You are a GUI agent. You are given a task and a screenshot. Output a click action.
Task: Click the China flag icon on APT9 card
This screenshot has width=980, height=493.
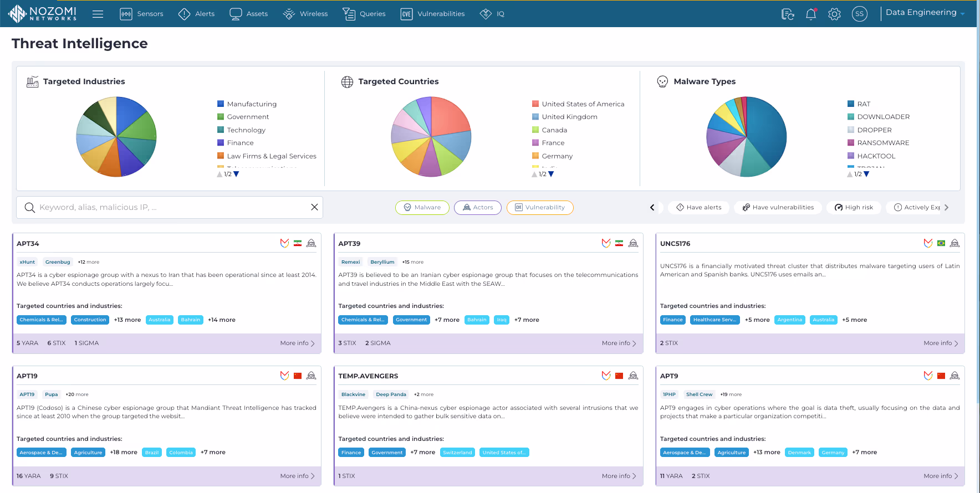coord(941,376)
